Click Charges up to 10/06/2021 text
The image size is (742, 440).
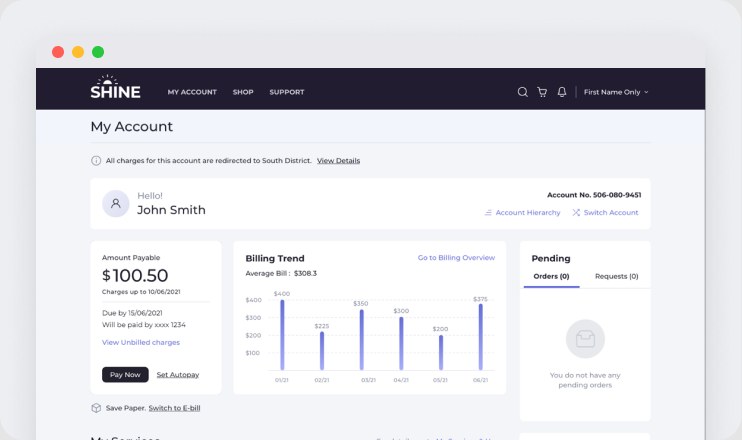click(141, 292)
